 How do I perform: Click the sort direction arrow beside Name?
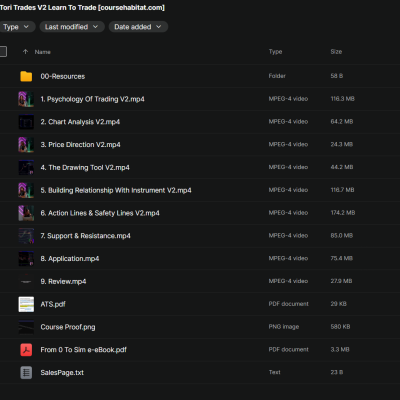[x=25, y=52]
